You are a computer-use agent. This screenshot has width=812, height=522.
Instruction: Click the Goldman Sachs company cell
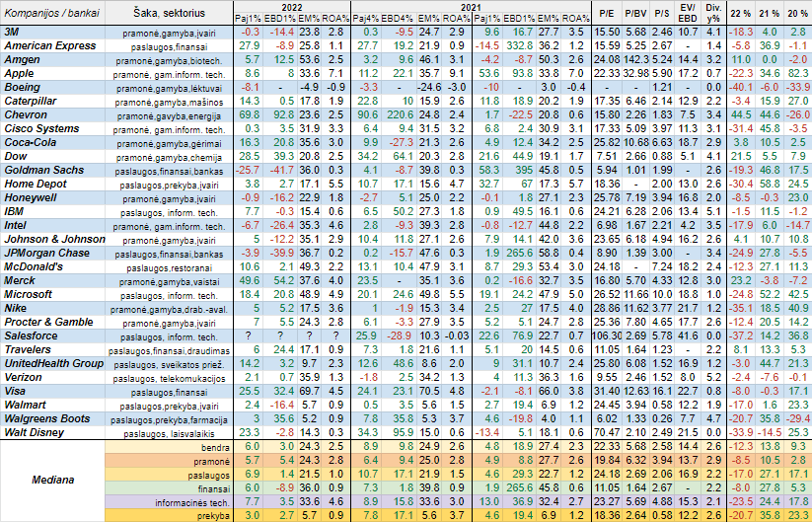tap(53, 170)
